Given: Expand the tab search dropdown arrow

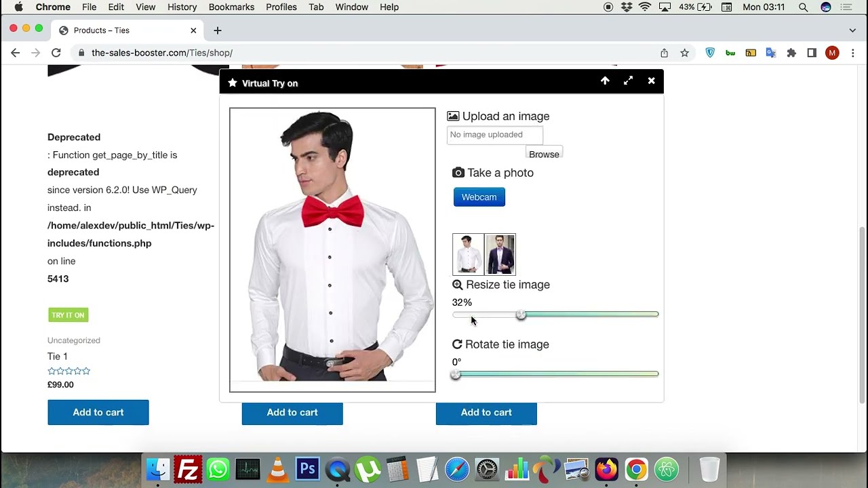Looking at the screenshot, I should coord(852,30).
